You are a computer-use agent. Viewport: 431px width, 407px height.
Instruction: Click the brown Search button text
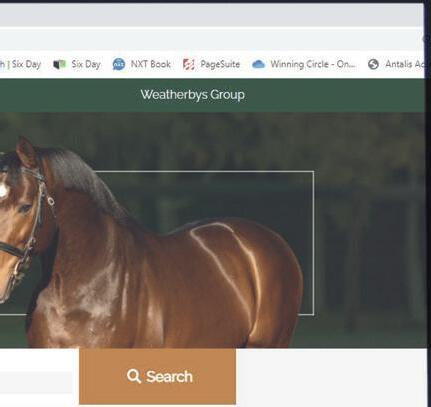169,377
